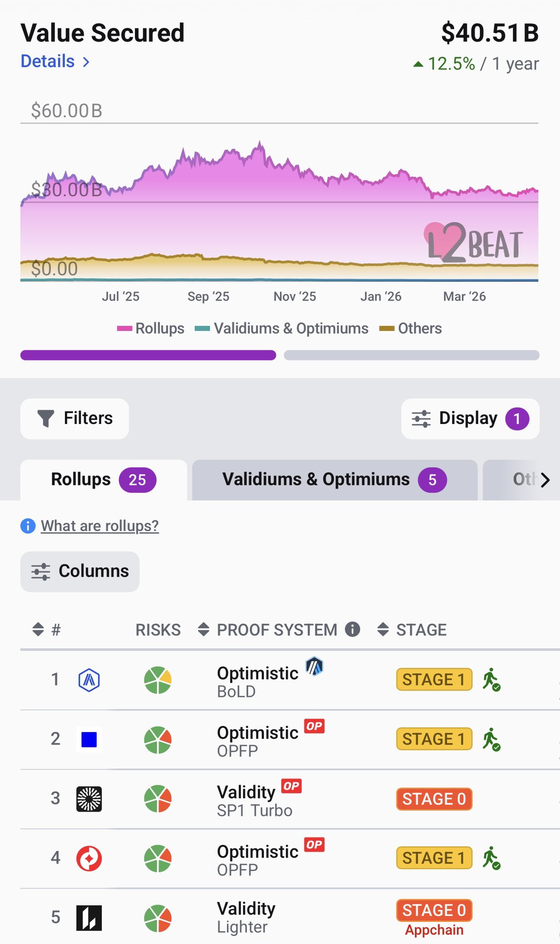Screen dimensions: 560x944
Task: Toggle Validiums & Optimiums legend series
Action: coord(282,328)
